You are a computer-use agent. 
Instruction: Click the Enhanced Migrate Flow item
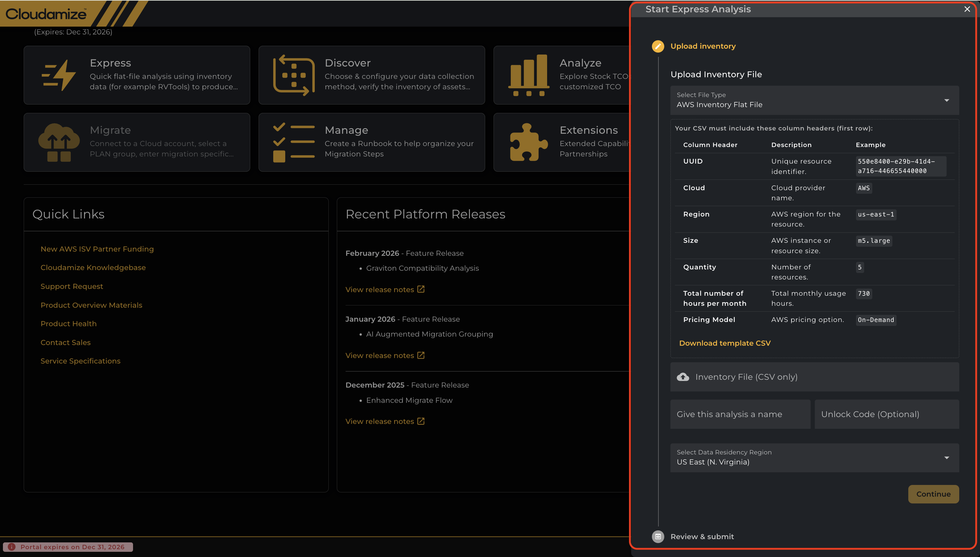coord(409,400)
